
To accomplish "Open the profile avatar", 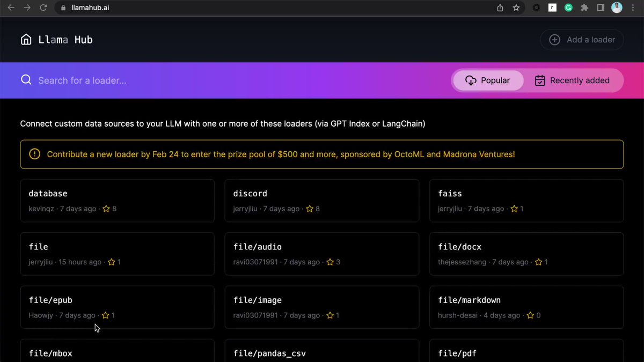I will [x=617, y=8].
